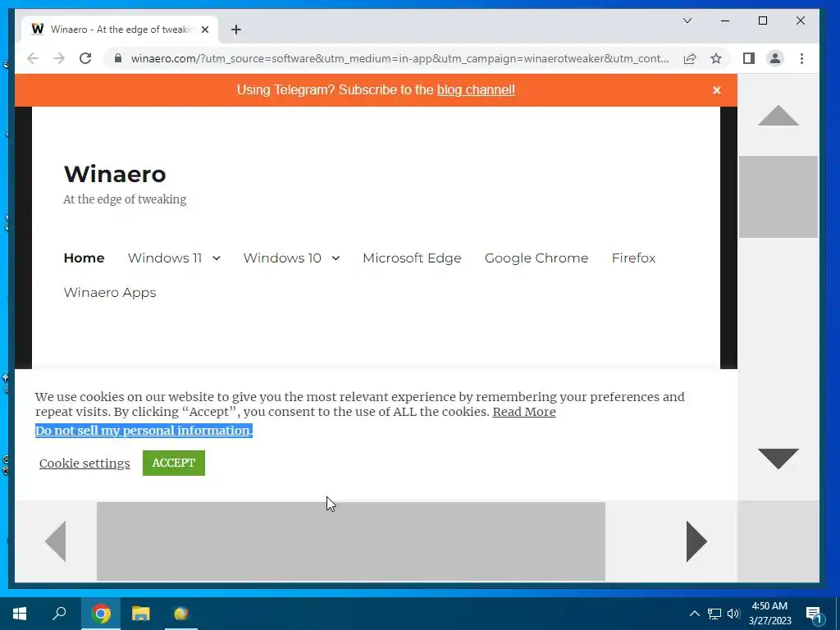840x630 pixels.
Task: Show hidden system tray icons
Action: click(x=694, y=614)
